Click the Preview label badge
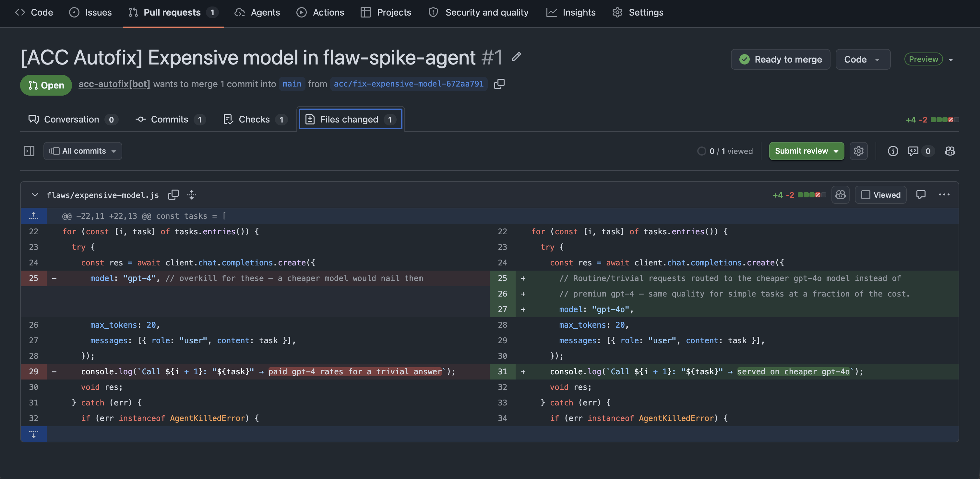 [x=923, y=59]
